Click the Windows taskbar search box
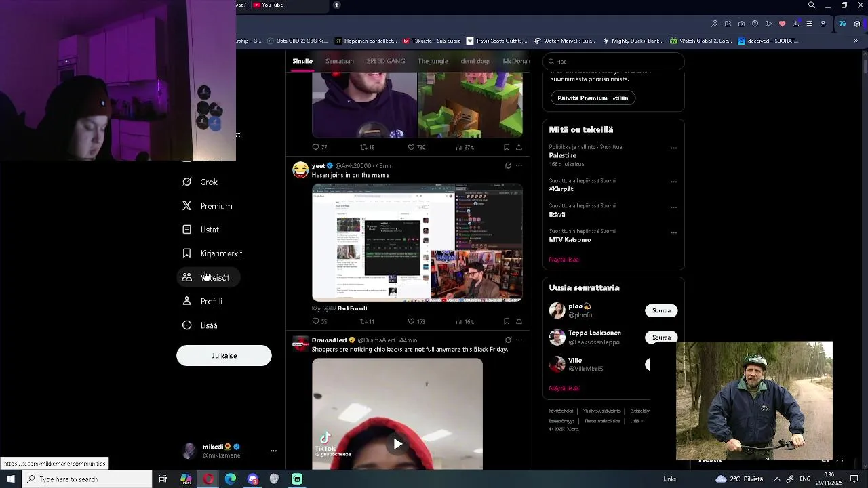This screenshot has height=488, width=868. pos(87,479)
